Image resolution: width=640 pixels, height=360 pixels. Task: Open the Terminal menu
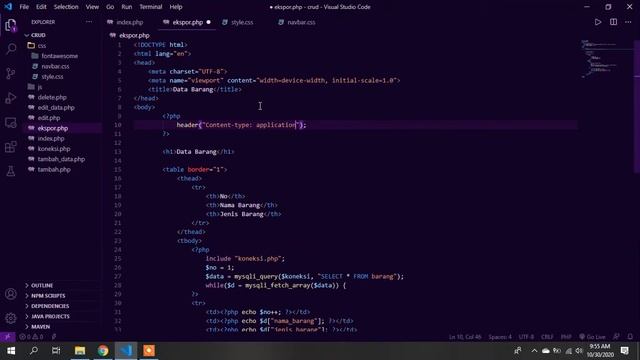point(151,7)
